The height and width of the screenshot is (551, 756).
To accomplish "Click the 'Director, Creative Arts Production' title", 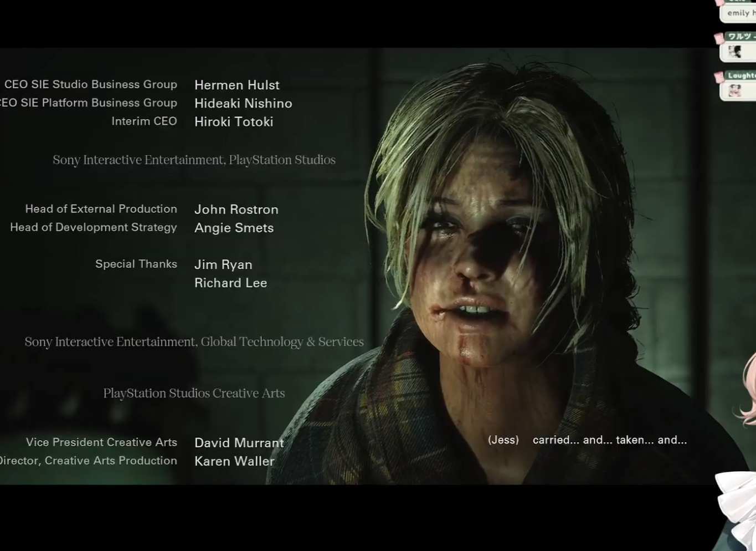I will point(89,461).
